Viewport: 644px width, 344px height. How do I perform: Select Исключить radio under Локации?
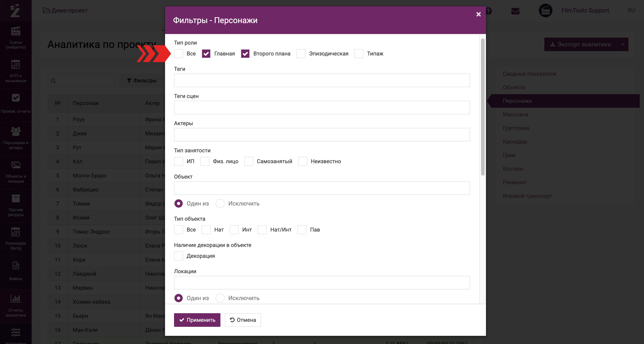pos(220,298)
